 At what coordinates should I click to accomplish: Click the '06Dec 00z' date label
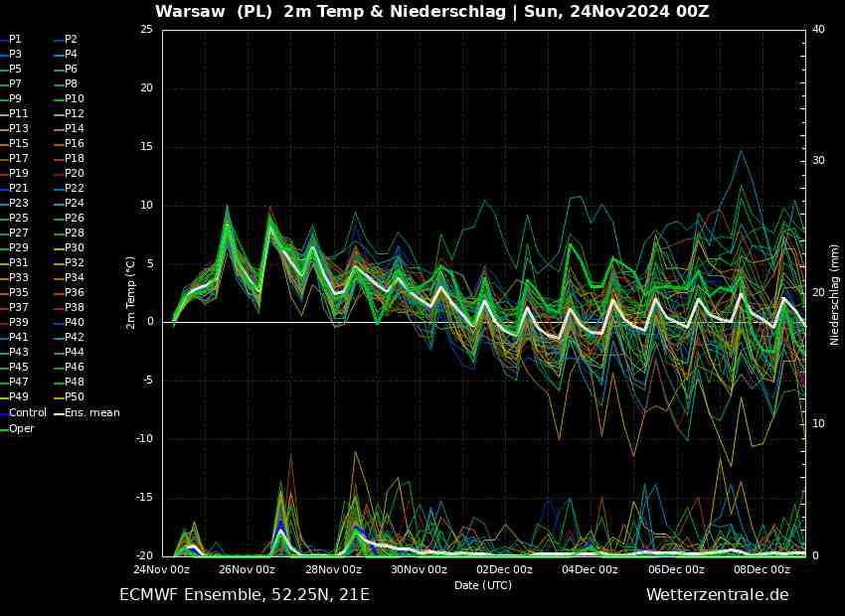tap(676, 569)
